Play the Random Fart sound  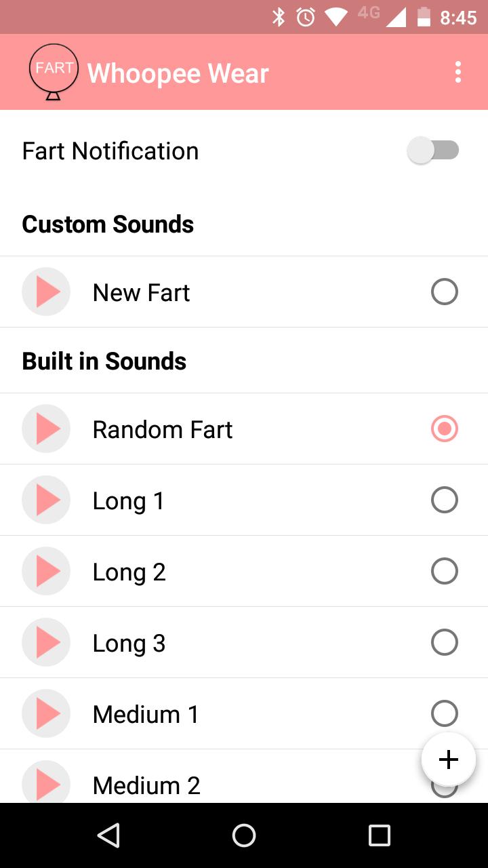46,429
